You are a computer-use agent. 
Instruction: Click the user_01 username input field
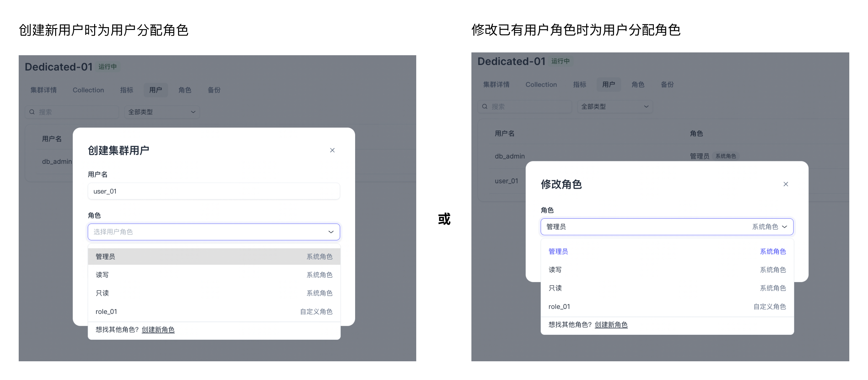click(214, 191)
